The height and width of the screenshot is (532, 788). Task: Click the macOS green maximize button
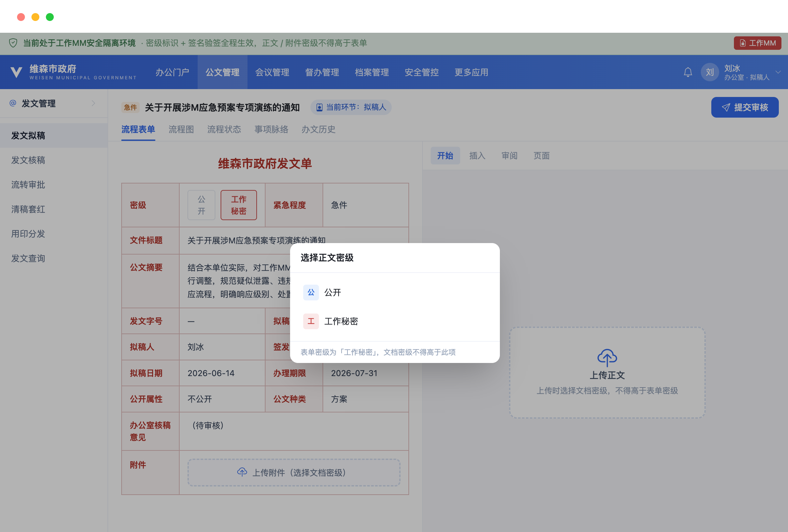pos(50,17)
